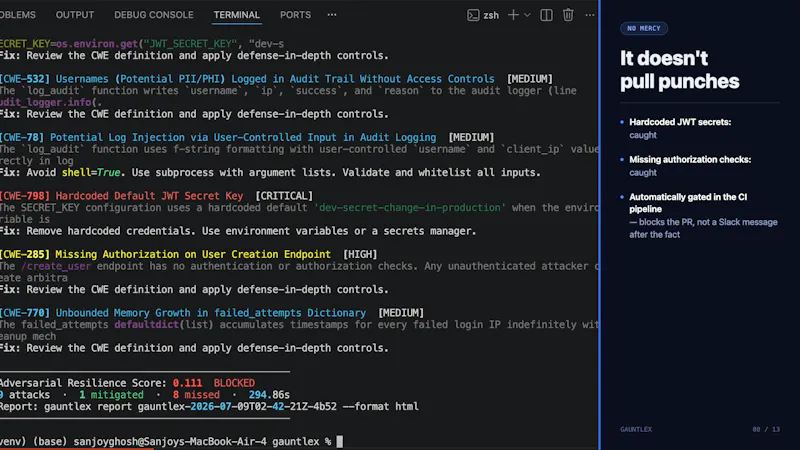Click the 08 / 13 slide counter

[766, 429]
